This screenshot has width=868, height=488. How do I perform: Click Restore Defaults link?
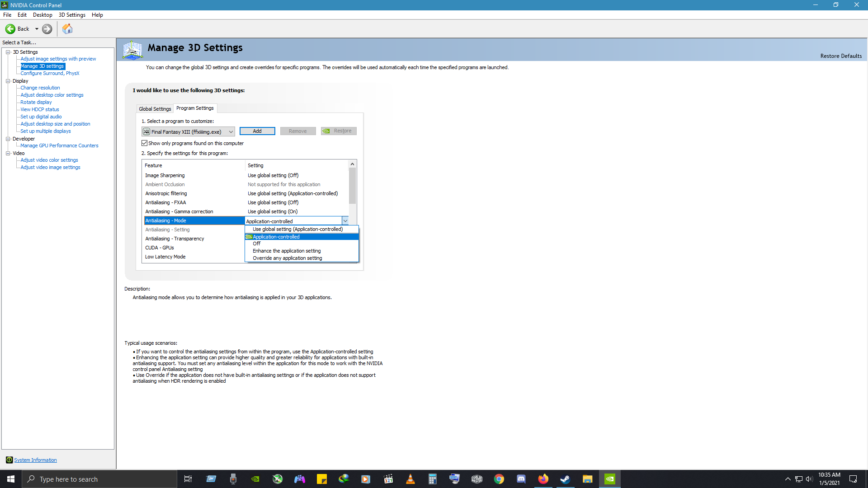(x=841, y=56)
